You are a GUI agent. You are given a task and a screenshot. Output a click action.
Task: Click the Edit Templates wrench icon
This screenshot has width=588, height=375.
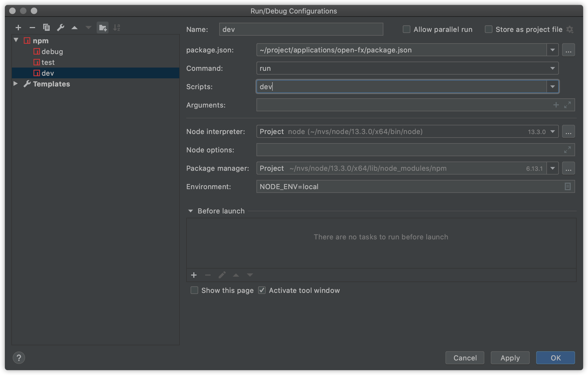click(x=60, y=28)
